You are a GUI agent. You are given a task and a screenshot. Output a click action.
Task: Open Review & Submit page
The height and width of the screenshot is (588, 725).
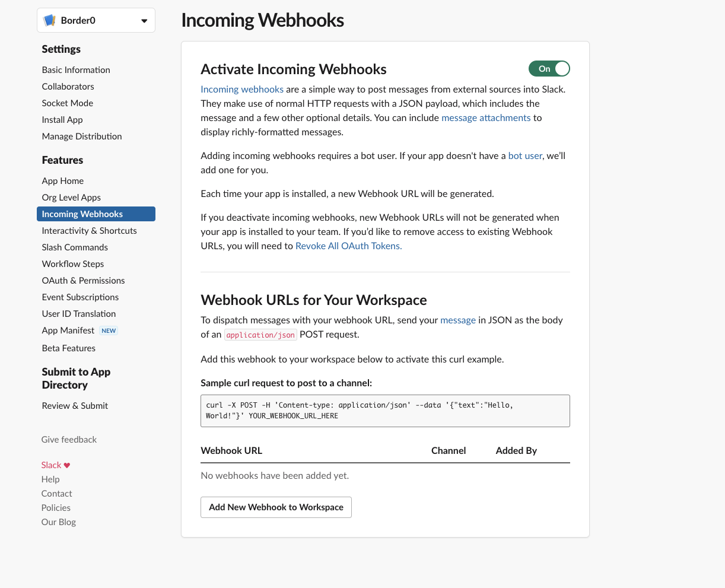pos(75,406)
